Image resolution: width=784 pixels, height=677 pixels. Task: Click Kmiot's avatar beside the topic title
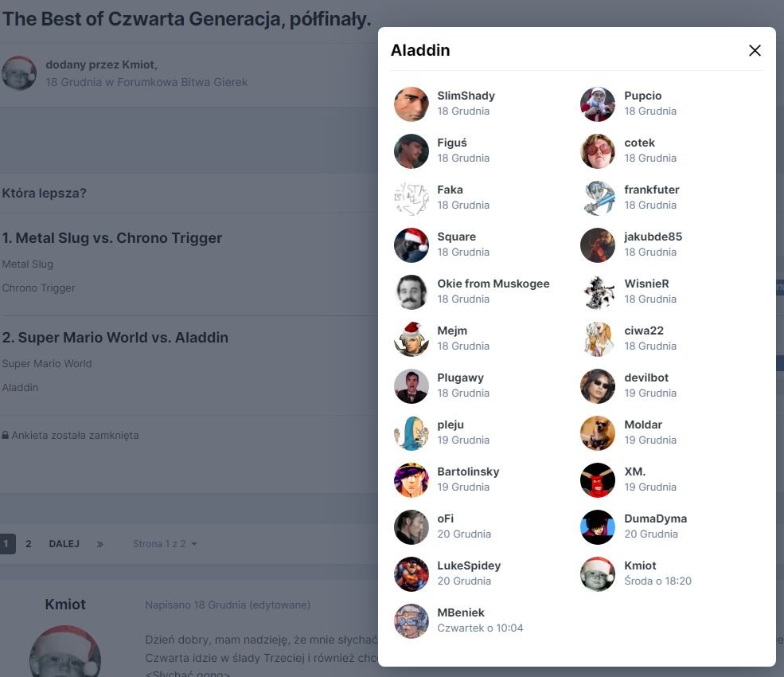[x=19, y=73]
